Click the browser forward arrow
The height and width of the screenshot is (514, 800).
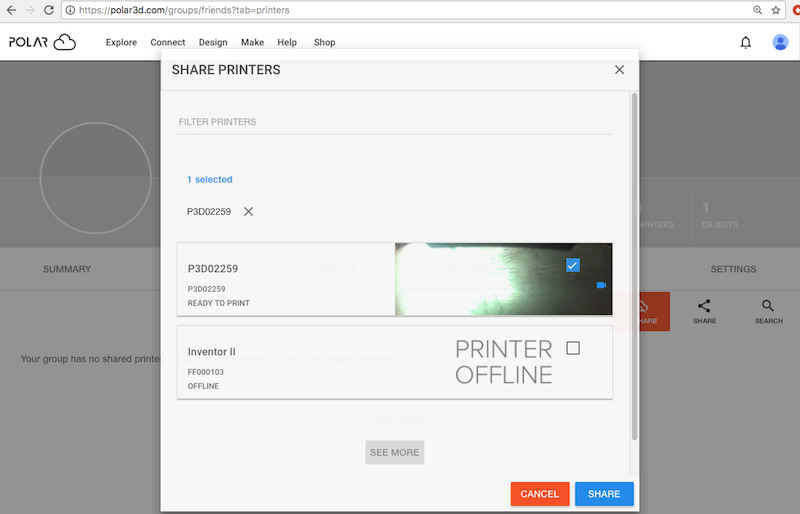(30, 10)
